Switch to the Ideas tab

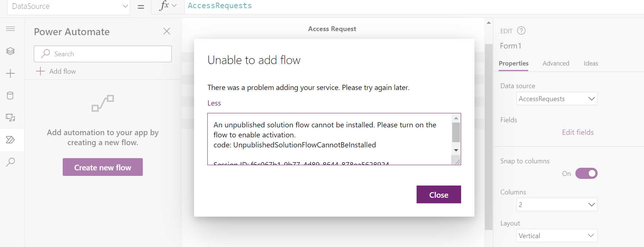pyautogui.click(x=591, y=63)
